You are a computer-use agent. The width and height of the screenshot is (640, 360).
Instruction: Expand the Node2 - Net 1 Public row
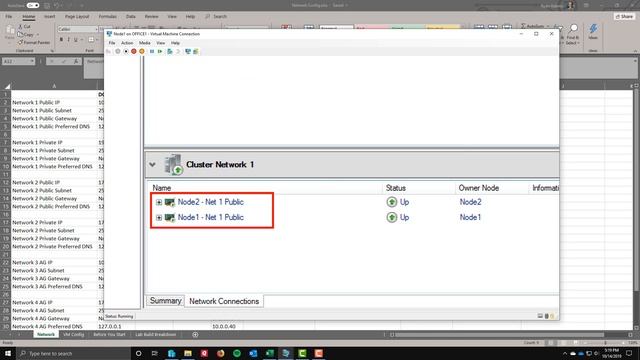click(159, 202)
